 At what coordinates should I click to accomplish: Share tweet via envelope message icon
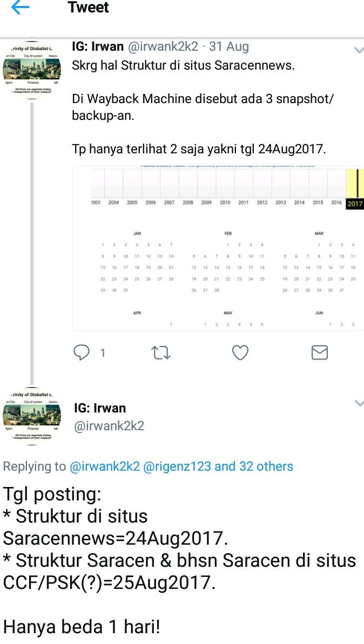point(320,353)
